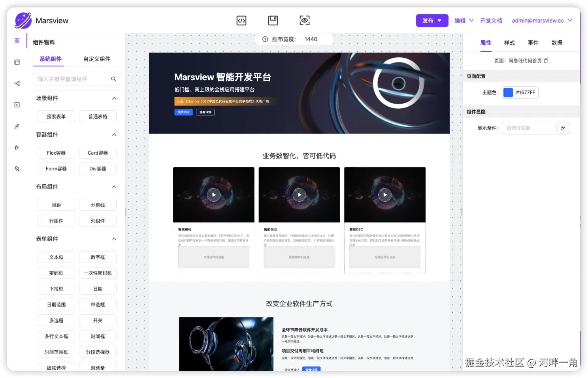Select the 样式 tab

[509, 43]
